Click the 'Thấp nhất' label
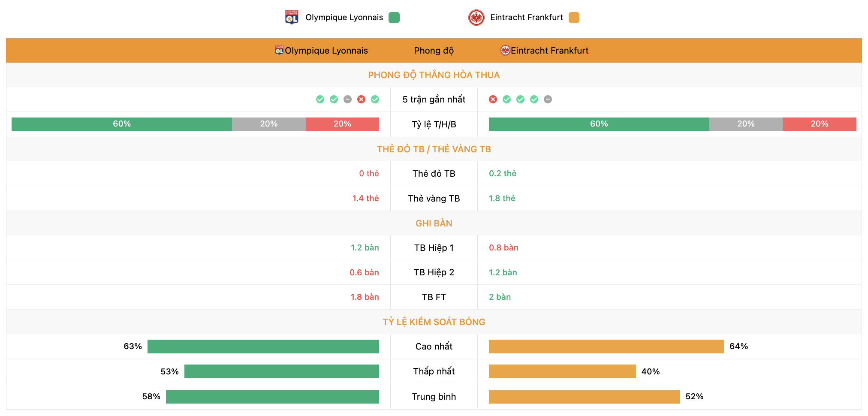 click(x=434, y=371)
